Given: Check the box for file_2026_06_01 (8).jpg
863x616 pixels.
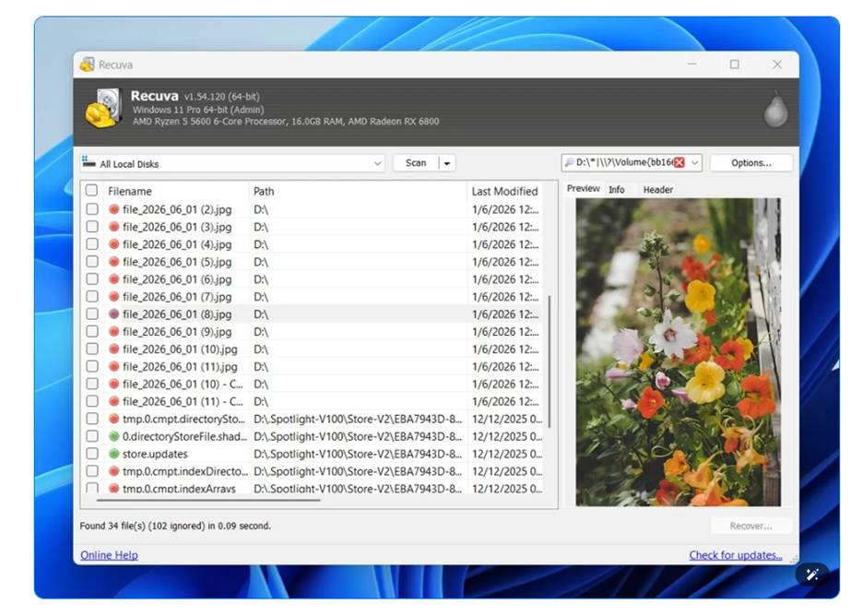Looking at the screenshot, I should click(x=92, y=314).
